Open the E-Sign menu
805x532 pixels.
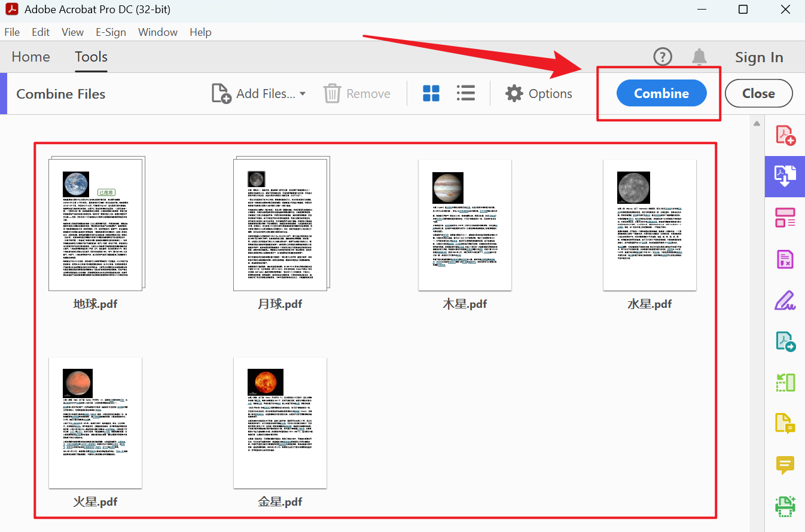click(111, 32)
